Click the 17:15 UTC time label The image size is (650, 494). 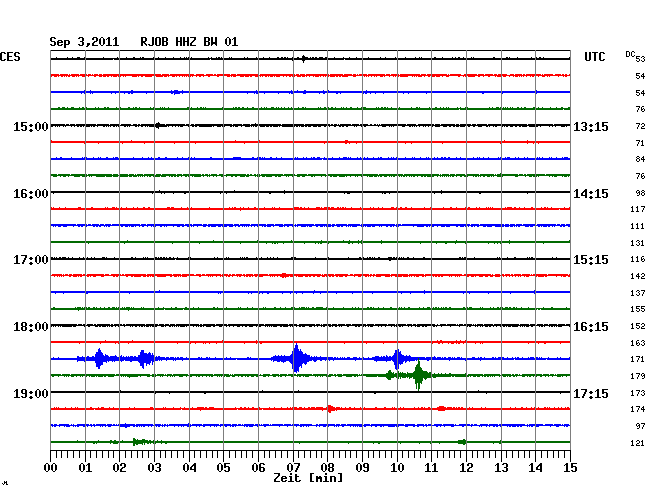(591, 393)
